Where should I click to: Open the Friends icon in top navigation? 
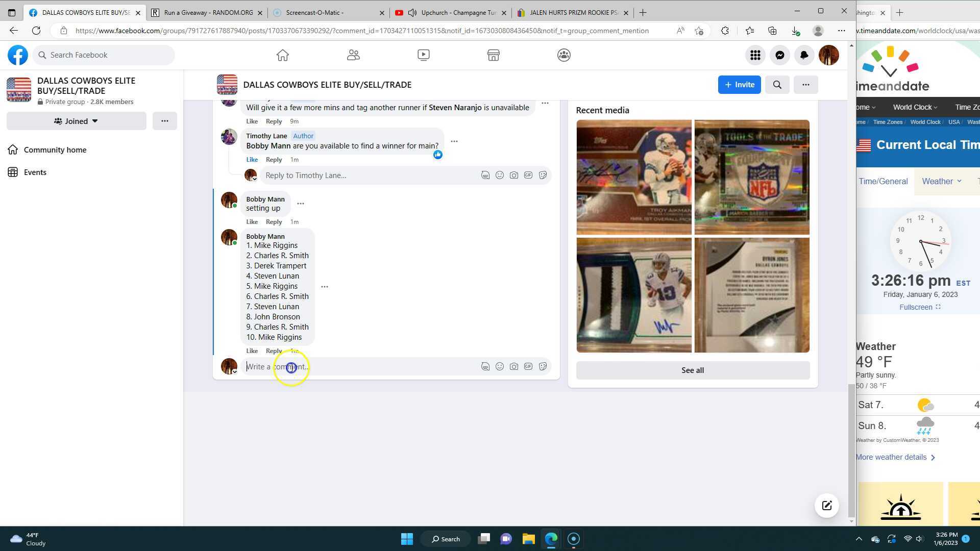353,55
